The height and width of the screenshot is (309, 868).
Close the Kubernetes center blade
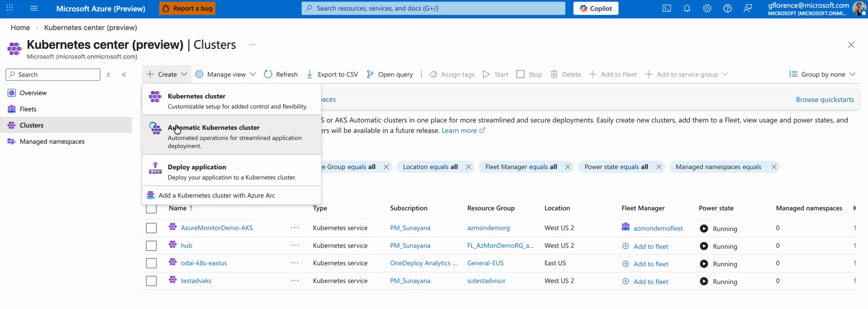851,45
